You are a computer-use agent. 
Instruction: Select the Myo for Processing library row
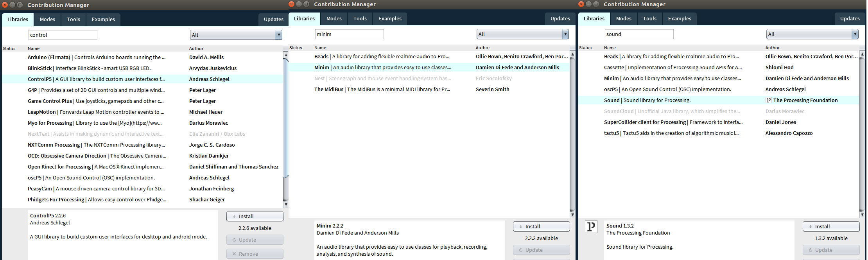142,123
